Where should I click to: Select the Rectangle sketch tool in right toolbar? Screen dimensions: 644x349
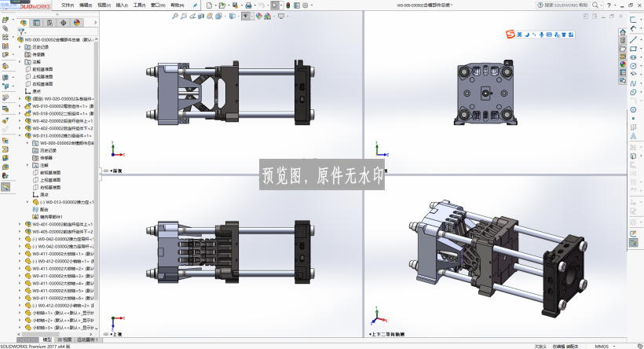[x=634, y=49]
